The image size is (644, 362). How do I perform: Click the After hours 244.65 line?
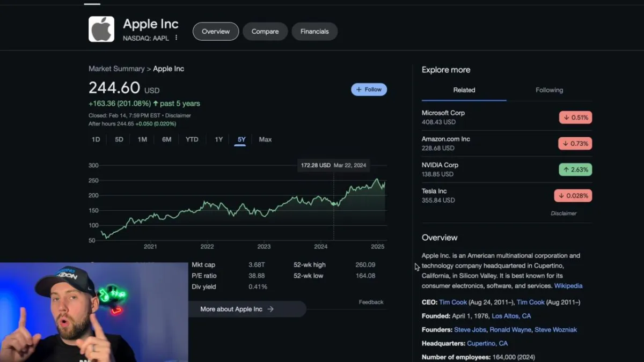point(133,124)
